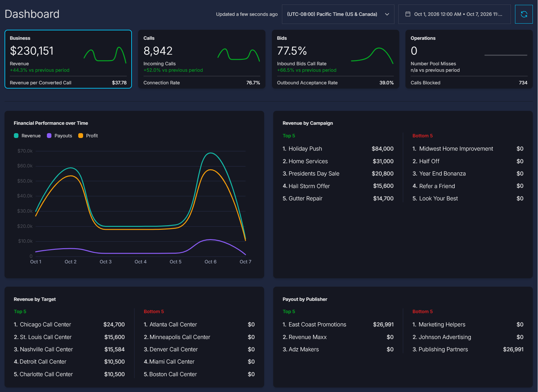Toggle Revenue series in chart legend
This screenshot has width=538, height=392.
[x=27, y=136]
